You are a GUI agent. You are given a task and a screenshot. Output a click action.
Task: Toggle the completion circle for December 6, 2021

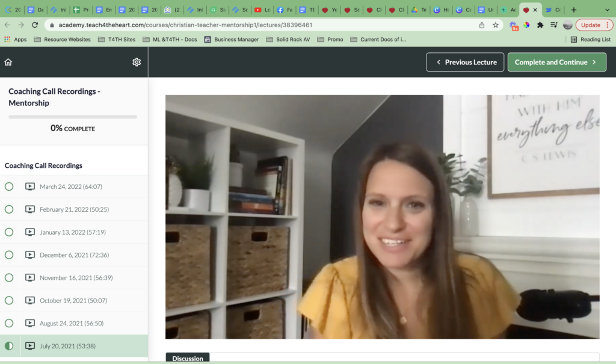click(9, 254)
